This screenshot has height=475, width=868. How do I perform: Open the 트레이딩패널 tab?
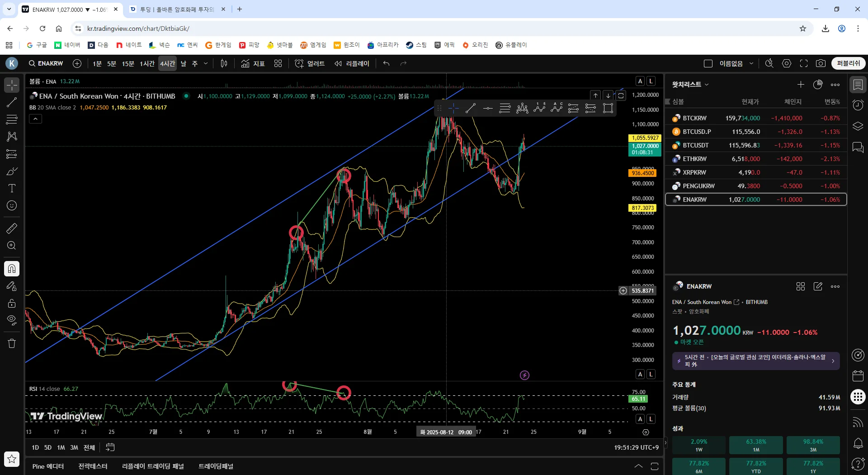tap(216, 466)
